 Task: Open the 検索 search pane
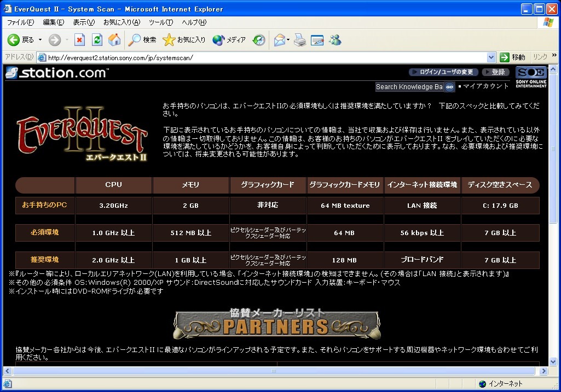[142, 40]
